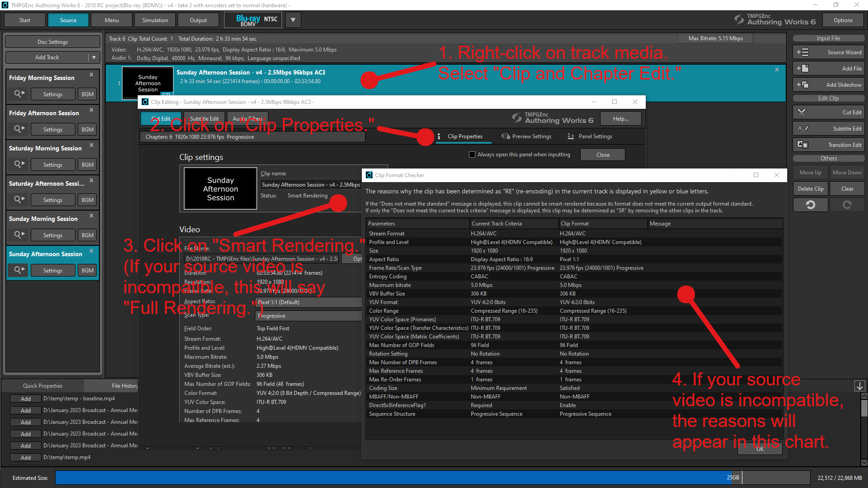Image resolution: width=868 pixels, height=488 pixels.
Task: Open Subtitle Edit tool icon
Action: point(803,129)
